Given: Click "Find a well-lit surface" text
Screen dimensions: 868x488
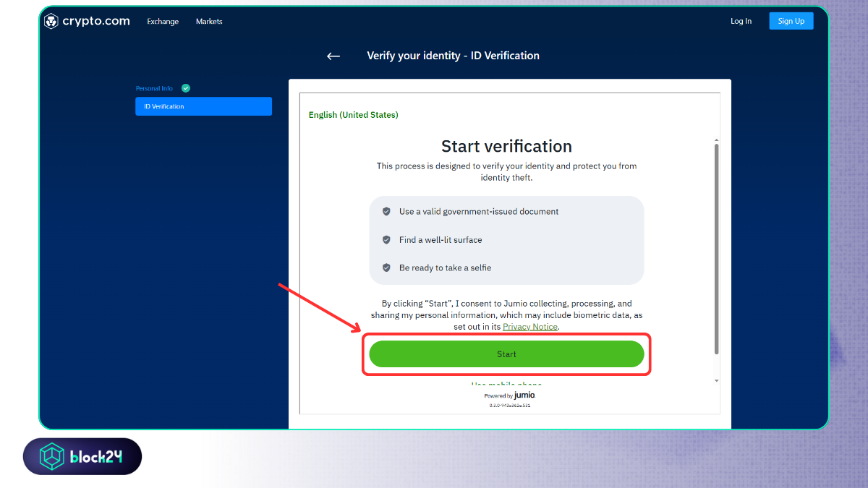Looking at the screenshot, I should (x=441, y=240).
